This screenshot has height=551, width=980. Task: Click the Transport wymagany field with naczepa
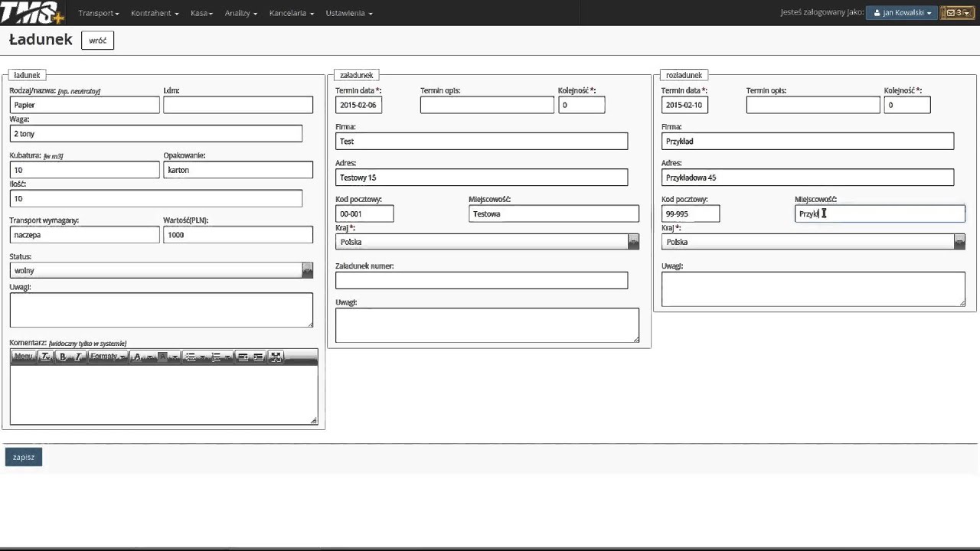(x=85, y=235)
